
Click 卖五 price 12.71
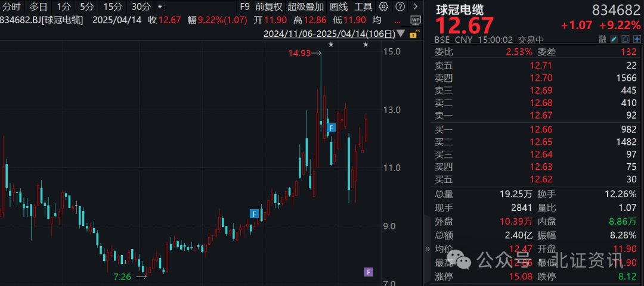[541, 65]
